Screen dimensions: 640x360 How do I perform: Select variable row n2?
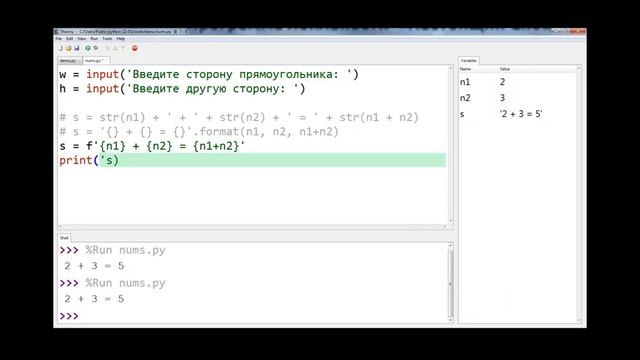tap(518, 98)
